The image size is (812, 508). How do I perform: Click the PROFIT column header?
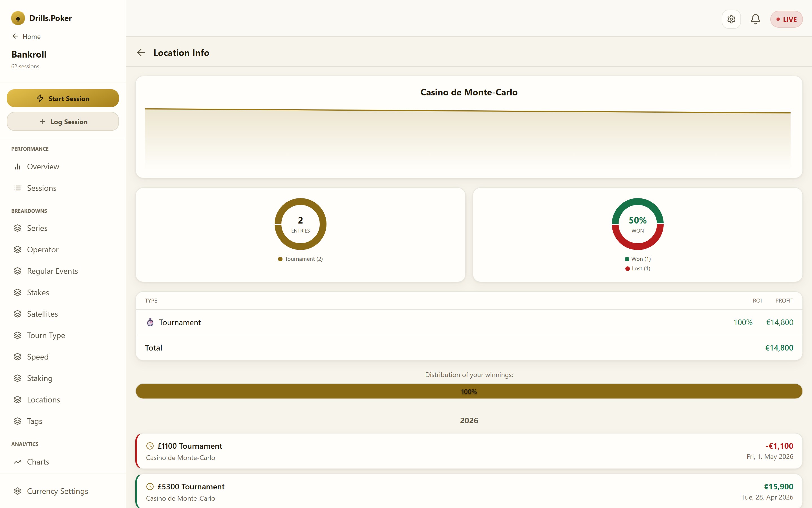(784, 301)
